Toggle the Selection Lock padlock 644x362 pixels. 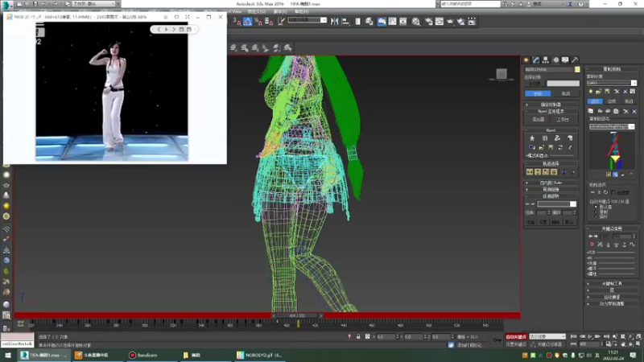coord(358,336)
